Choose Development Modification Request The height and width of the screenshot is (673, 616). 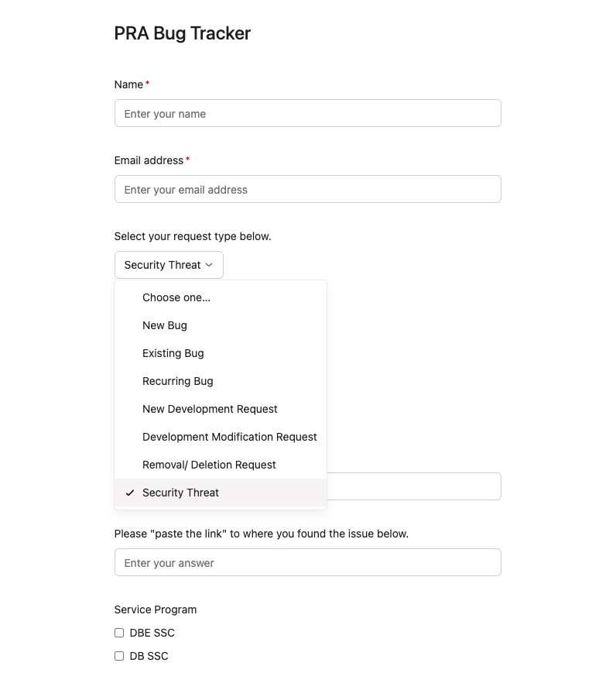(x=230, y=437)
